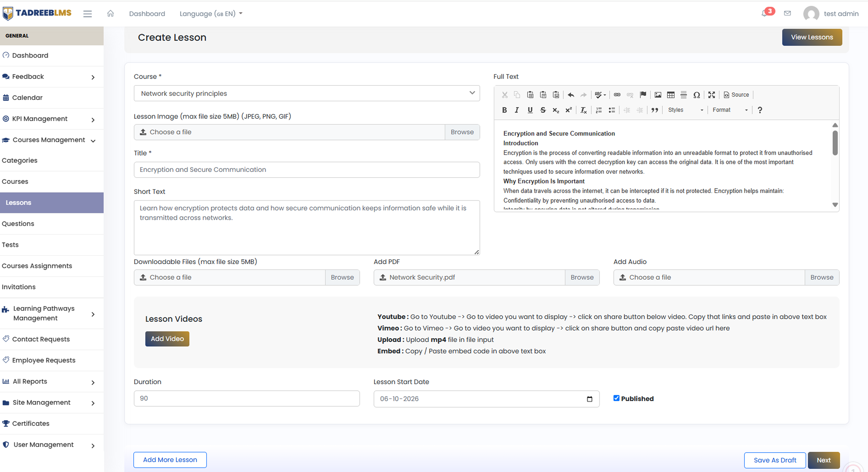Open Certificates in the sidebar
This screenshot has height=472, width=868.
click(x=52, y=424)
